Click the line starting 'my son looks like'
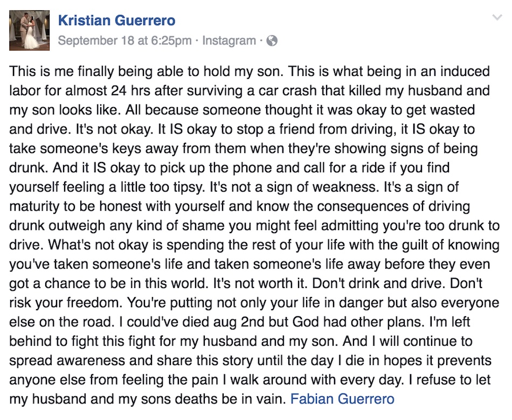 pyautogui.click(x=242, y=110)
